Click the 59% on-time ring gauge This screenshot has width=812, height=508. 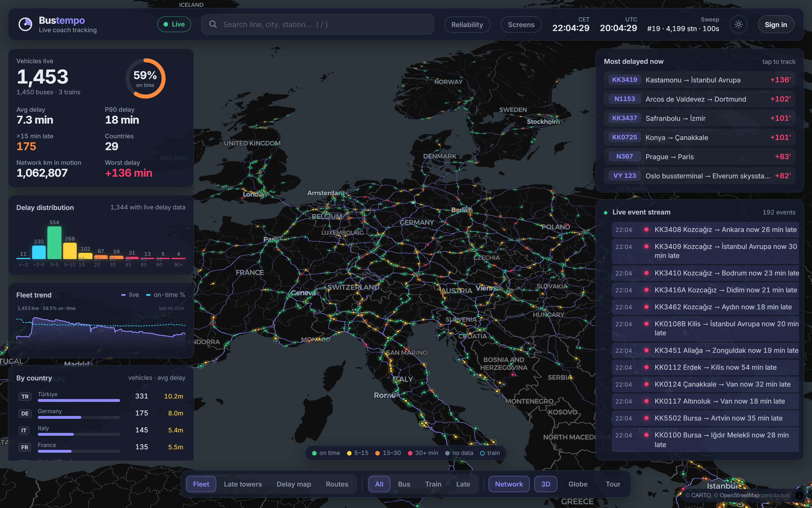point(145,78)
